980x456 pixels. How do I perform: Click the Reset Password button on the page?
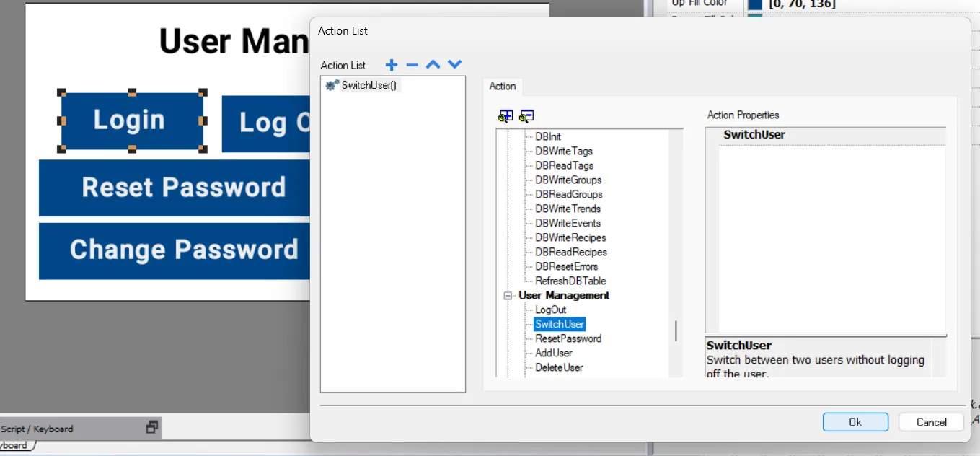175,188
